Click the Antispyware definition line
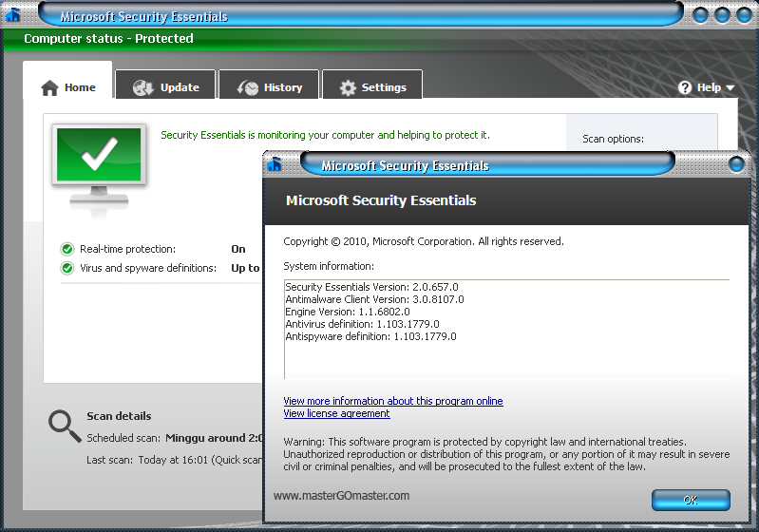 click(370, 336)
